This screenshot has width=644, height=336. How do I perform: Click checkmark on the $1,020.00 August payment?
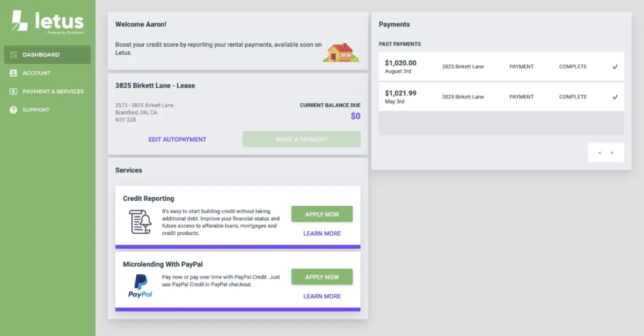click(615, 67)
